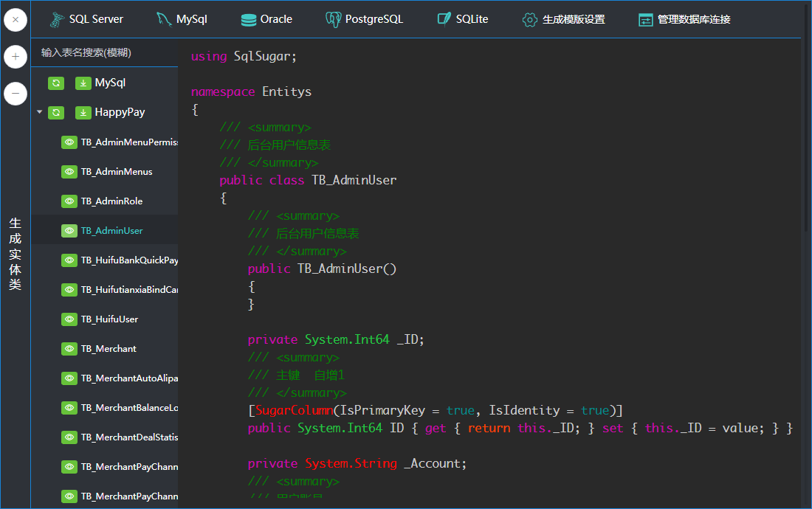Download entities for the MySql node
812x509 pixels.
tap(83, 83)
